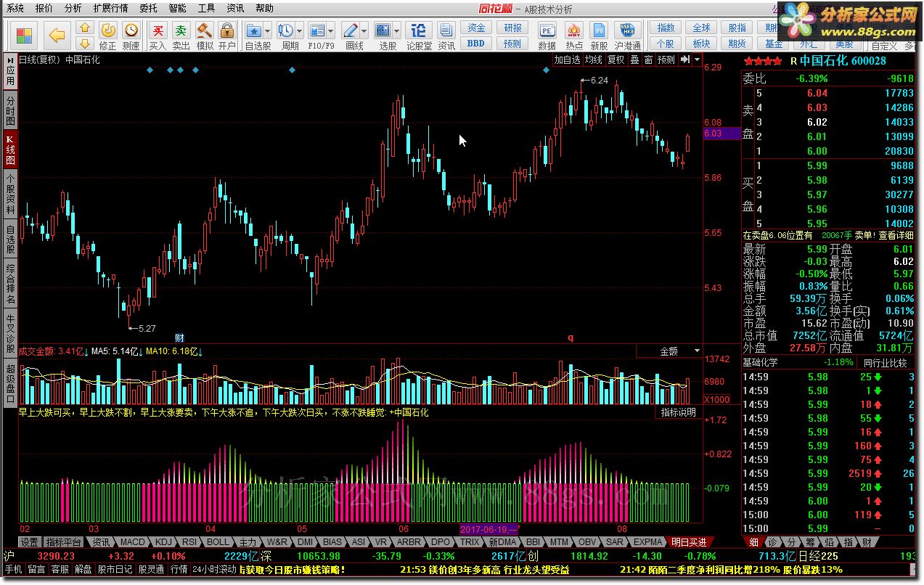Open the 热点 hot topics icon
The width and height of the screenshot is (924, 585).
tap(574, 35)
